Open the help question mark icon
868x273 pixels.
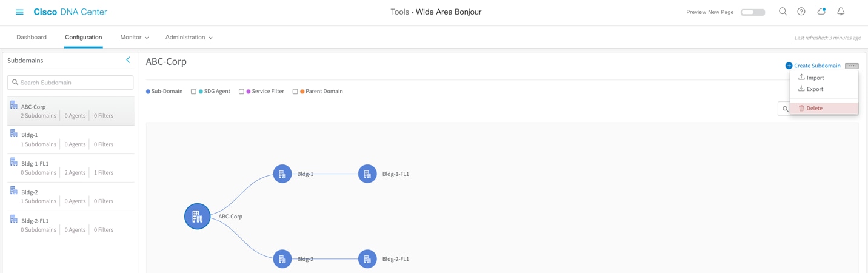point(801,12)
